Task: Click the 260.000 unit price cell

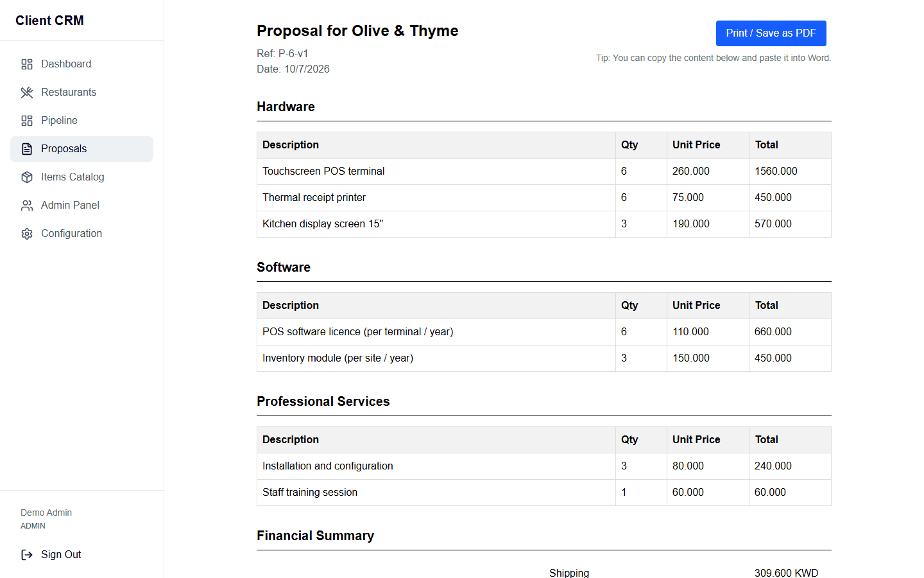Action: pos(708,171)
